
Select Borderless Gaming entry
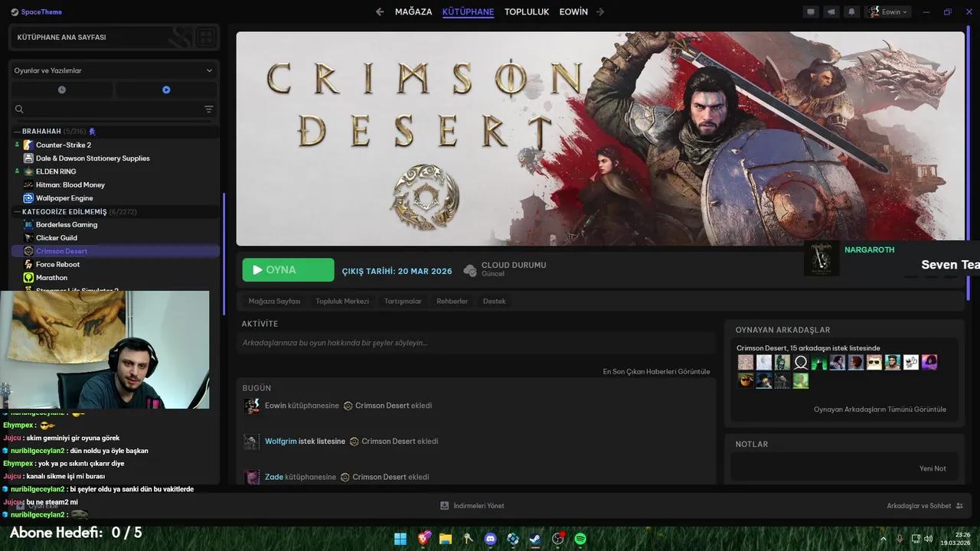coord(67,224)
